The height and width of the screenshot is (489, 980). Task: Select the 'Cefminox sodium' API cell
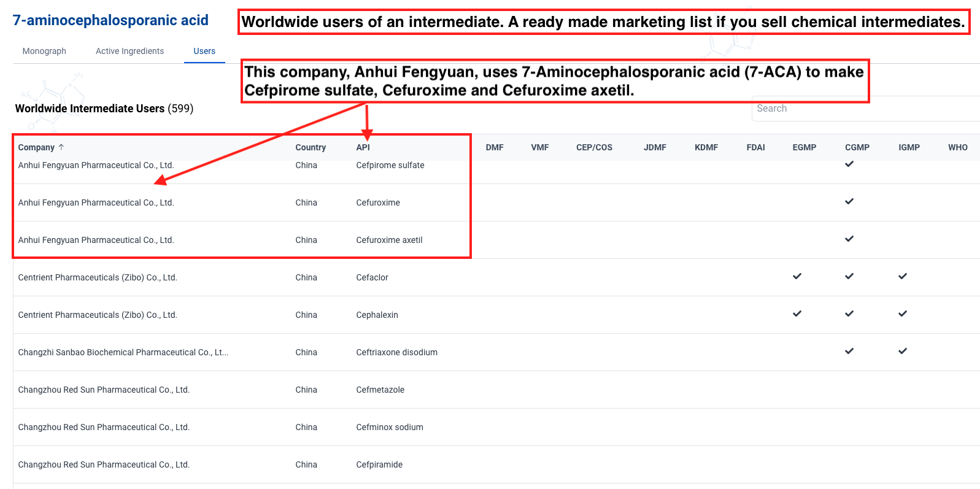pos(390,427)
